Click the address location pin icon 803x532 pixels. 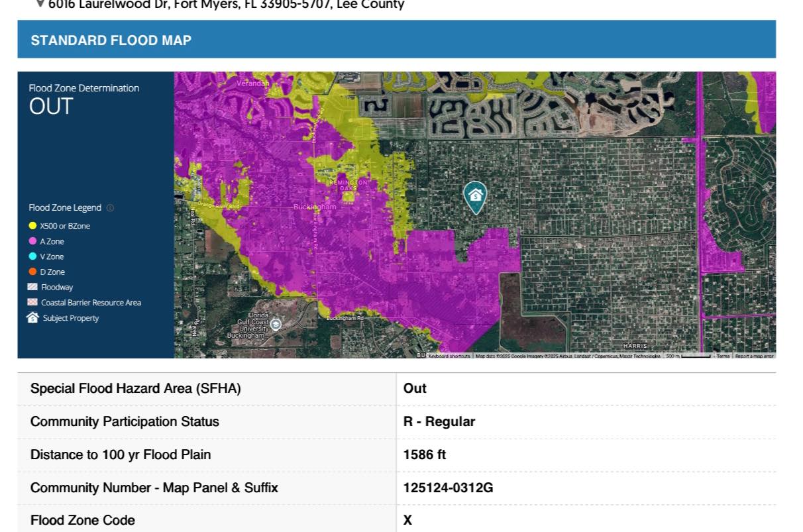[x=40, y=4]
